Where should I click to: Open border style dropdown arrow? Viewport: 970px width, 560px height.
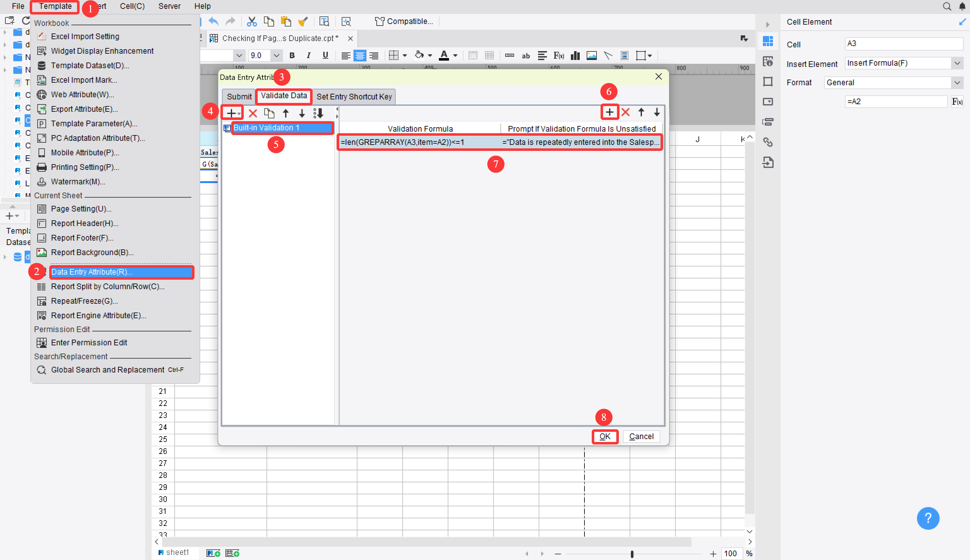(404, 56)
